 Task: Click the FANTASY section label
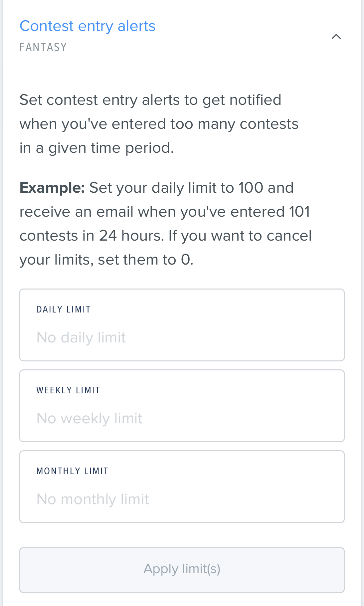point(43,47)
